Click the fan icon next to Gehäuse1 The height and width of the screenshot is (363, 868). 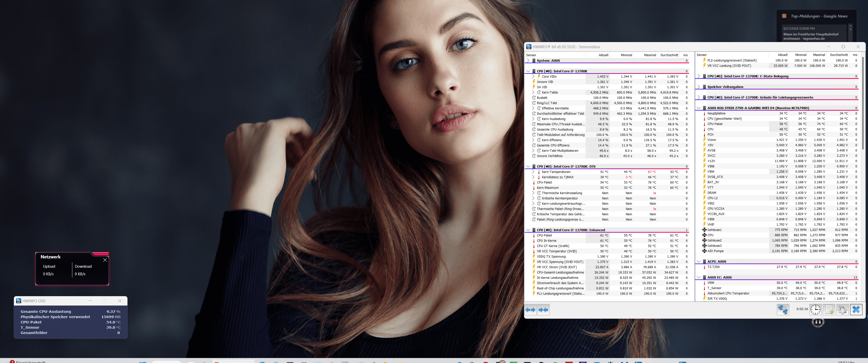point(704,230)
